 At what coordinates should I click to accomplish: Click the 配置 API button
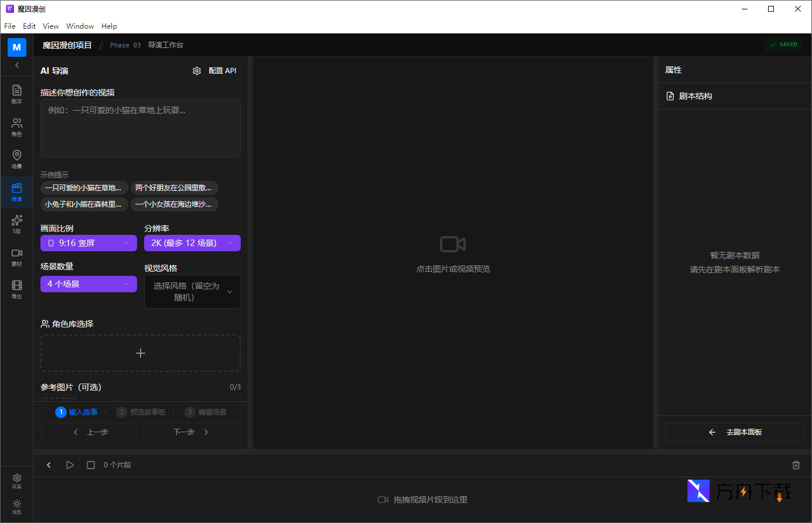[215, 71]
